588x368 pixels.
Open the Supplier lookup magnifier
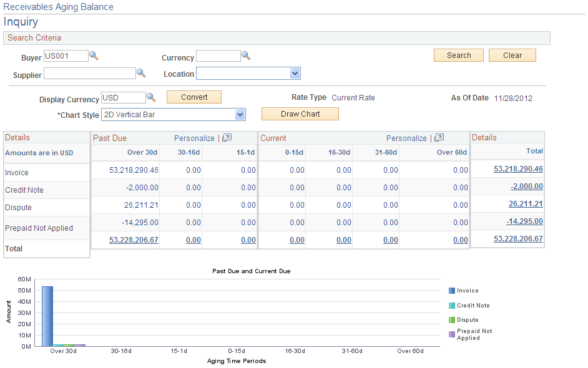click(x=141, y=73)
